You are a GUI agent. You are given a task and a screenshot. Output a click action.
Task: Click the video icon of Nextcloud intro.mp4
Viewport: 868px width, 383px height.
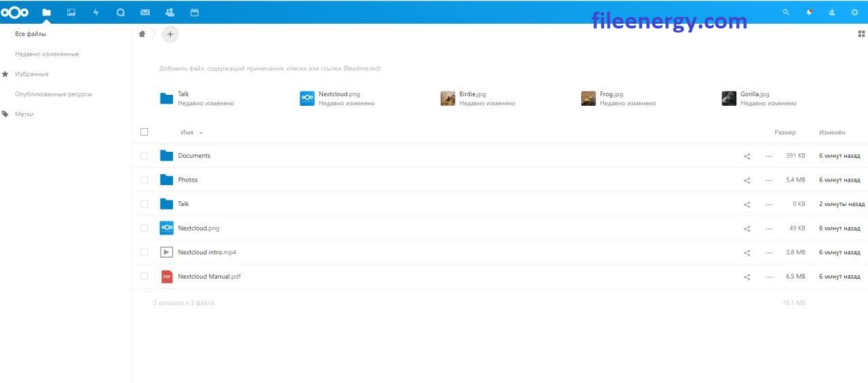pos(167,252)
